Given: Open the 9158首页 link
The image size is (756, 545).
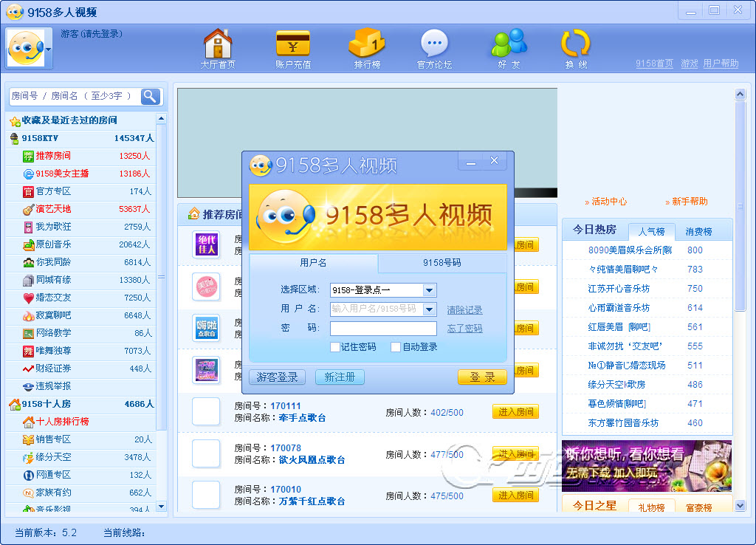Looking at the screenshot, I should [654, 64].
